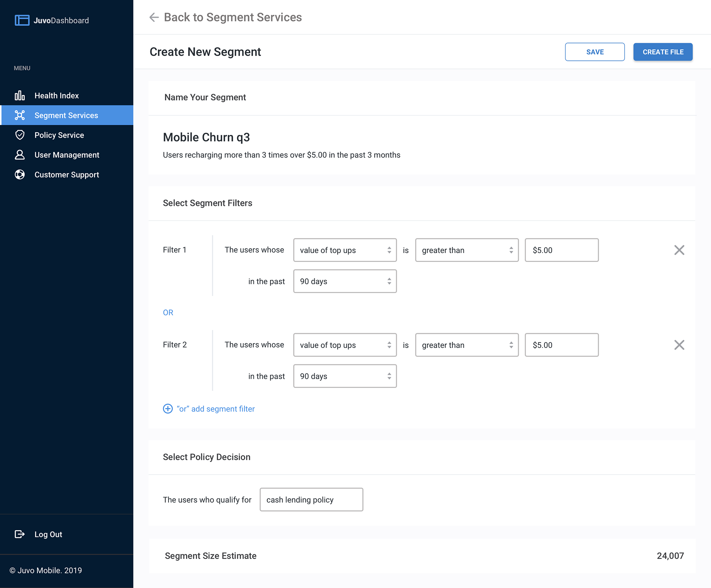Click the User Management person icon

tap(20, 155)
